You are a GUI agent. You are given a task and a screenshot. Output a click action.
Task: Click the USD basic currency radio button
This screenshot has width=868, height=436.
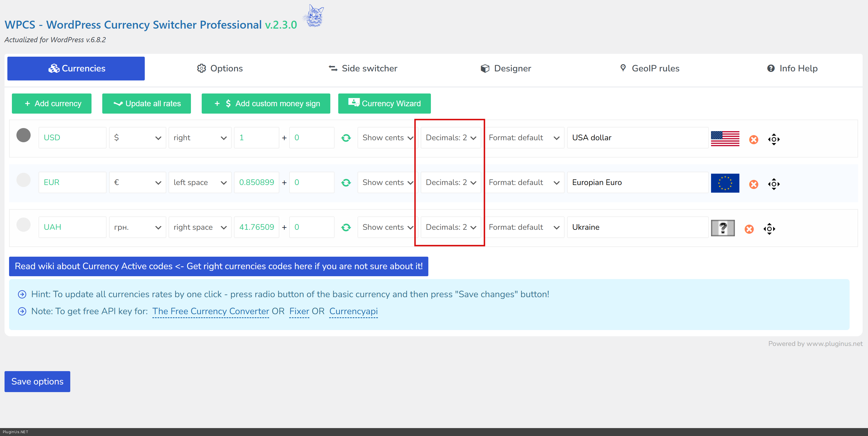(23, 135)
